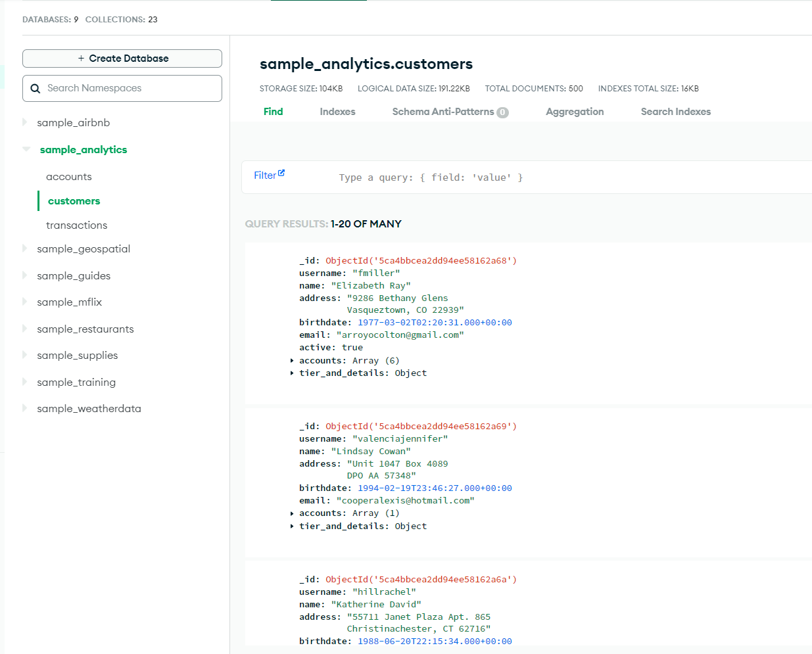Click the sample_analytics.customers heading
The image size is (812, 654).
(366, 64)
